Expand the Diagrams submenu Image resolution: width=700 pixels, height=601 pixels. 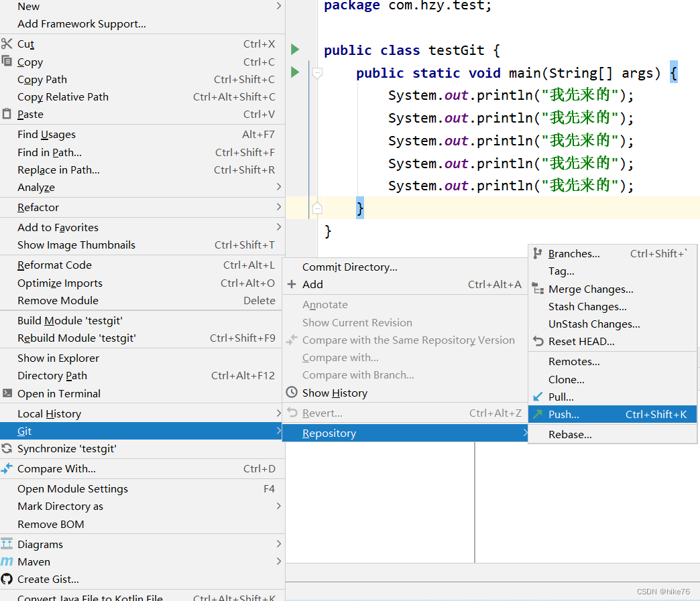point(278,543)
